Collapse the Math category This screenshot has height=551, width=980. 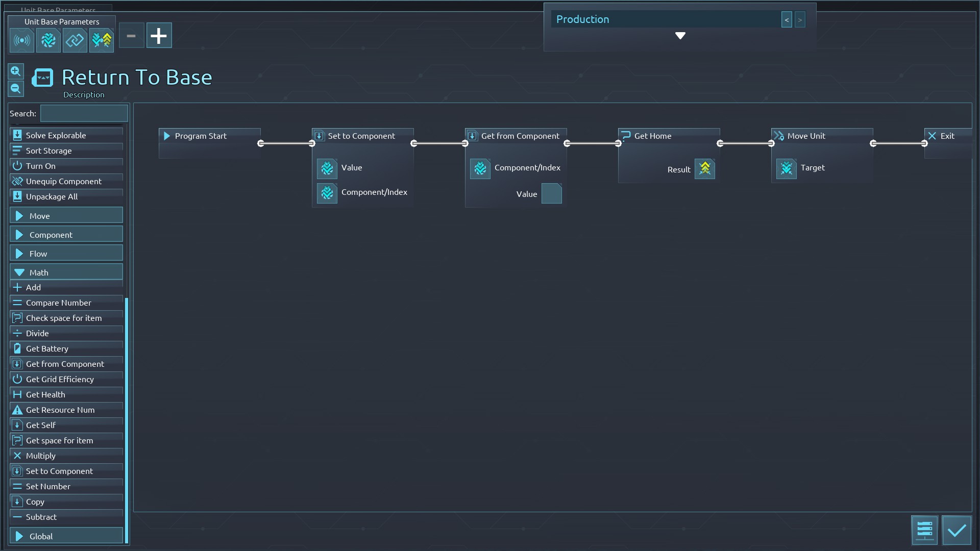tap(66, 272)
